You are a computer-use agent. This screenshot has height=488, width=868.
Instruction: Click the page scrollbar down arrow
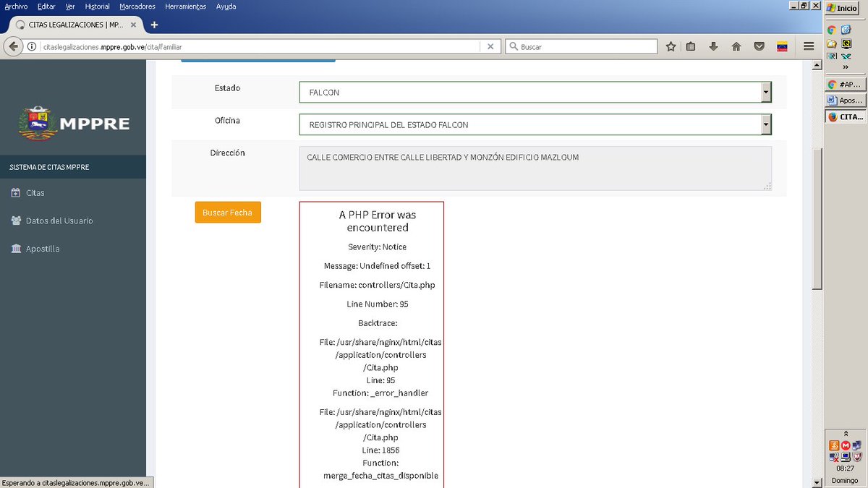click(x=817, y=482)
